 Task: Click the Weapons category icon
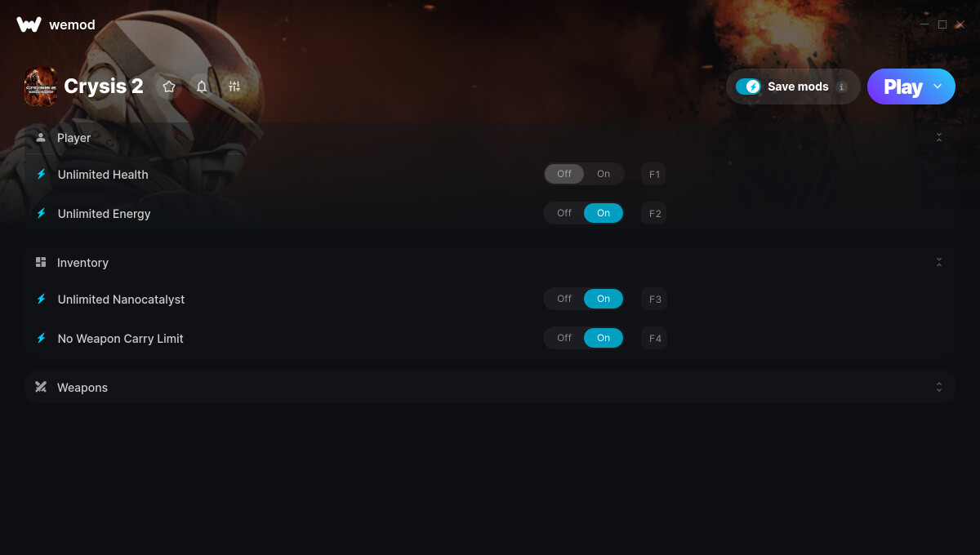pos(41,387)
